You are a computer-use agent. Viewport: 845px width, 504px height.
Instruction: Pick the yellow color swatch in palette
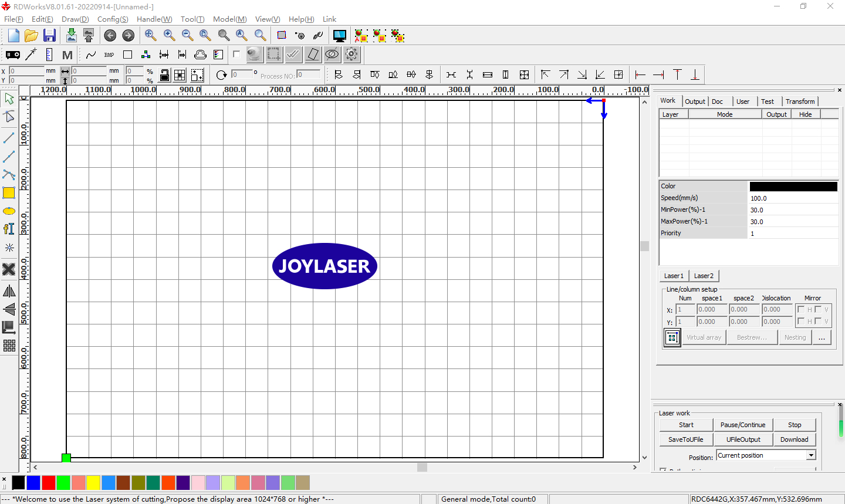93,483
